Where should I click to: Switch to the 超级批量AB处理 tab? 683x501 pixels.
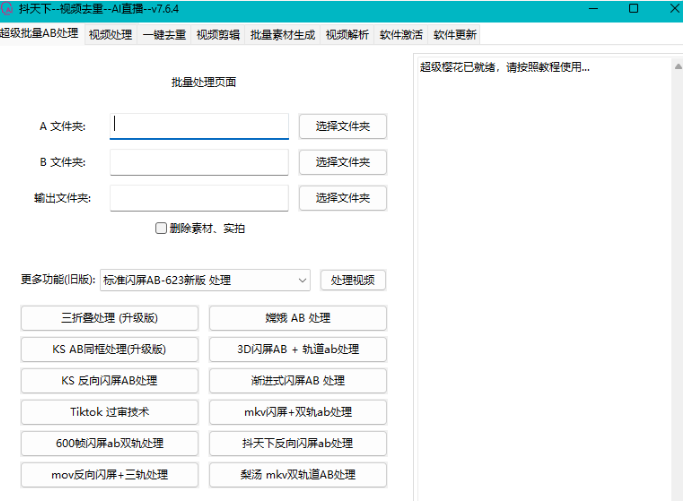point(40,34)
